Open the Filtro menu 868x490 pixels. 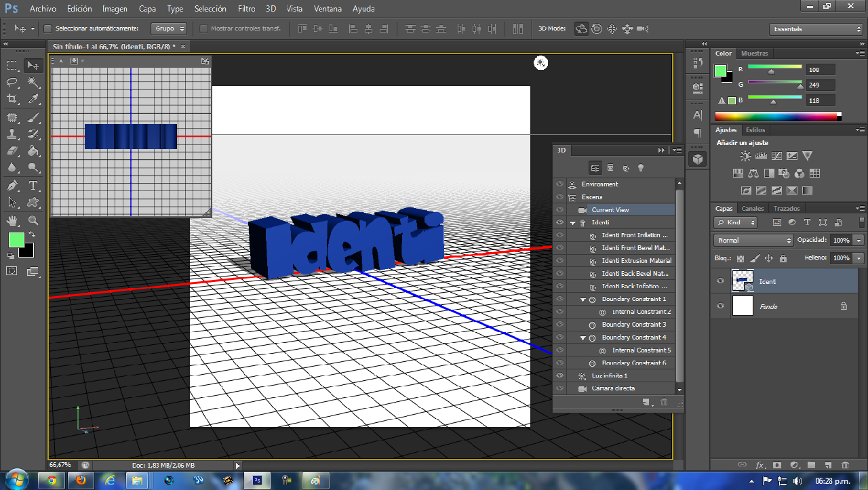click(247, 9)
